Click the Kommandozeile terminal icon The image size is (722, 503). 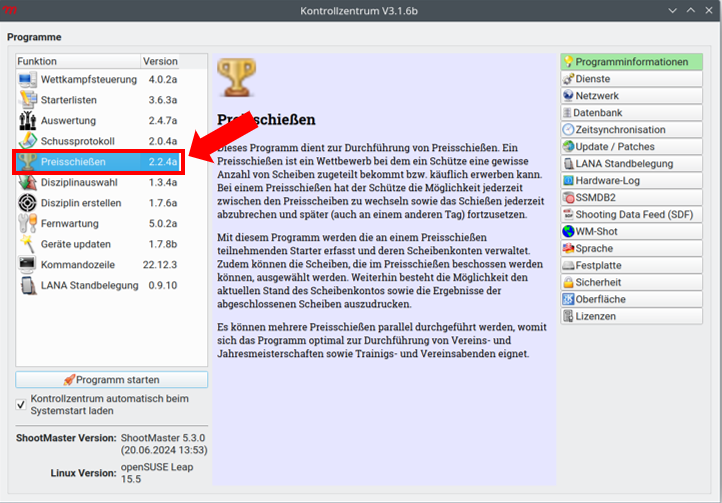pyautogui.click(x=27, y=265)
